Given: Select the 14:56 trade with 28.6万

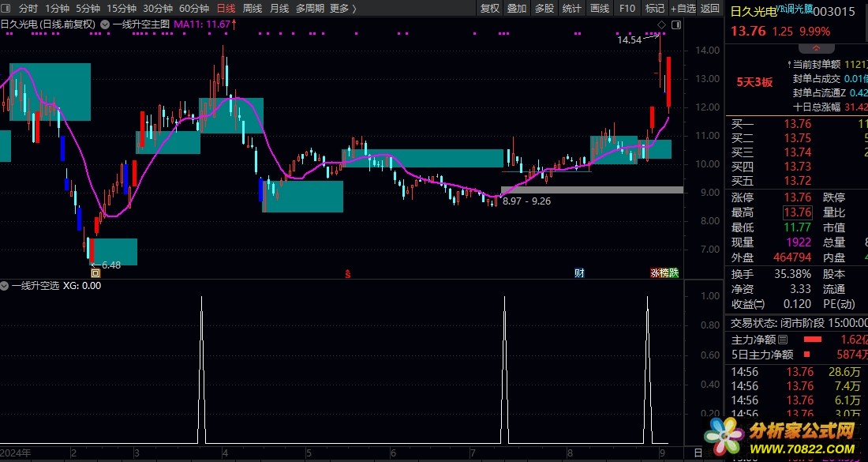Looking at the screenshot, I should coord(797,372).
